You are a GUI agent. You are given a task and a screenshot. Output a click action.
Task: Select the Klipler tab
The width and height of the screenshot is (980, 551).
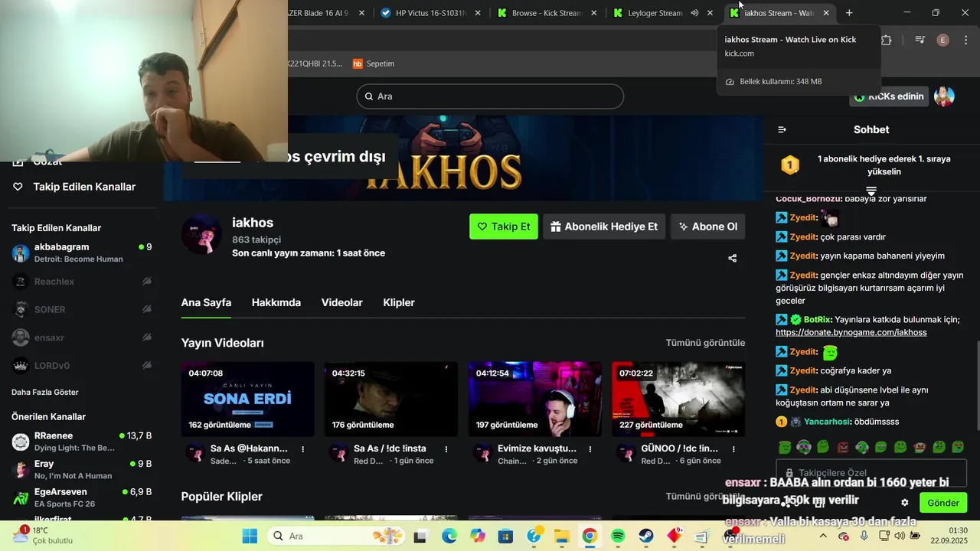point(399,302)
